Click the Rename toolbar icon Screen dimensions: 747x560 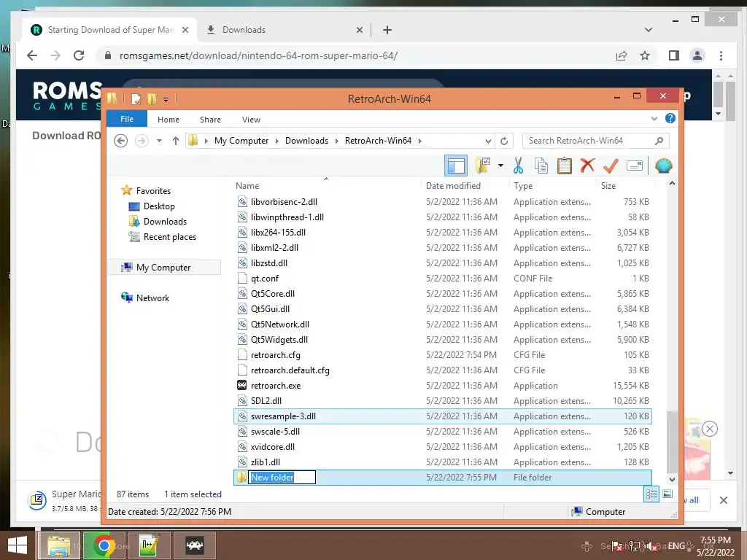tap(634, 166)
